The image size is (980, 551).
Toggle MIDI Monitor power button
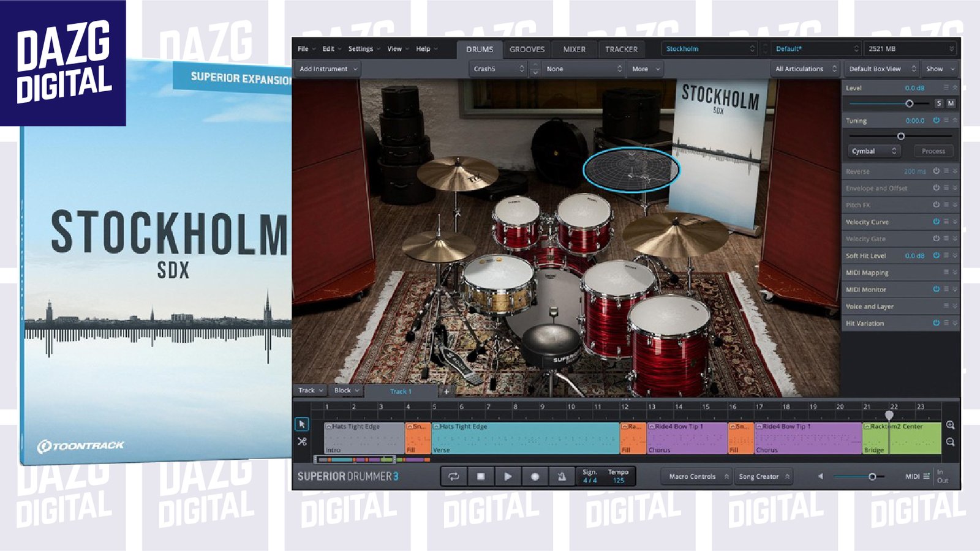pos(936,289)
